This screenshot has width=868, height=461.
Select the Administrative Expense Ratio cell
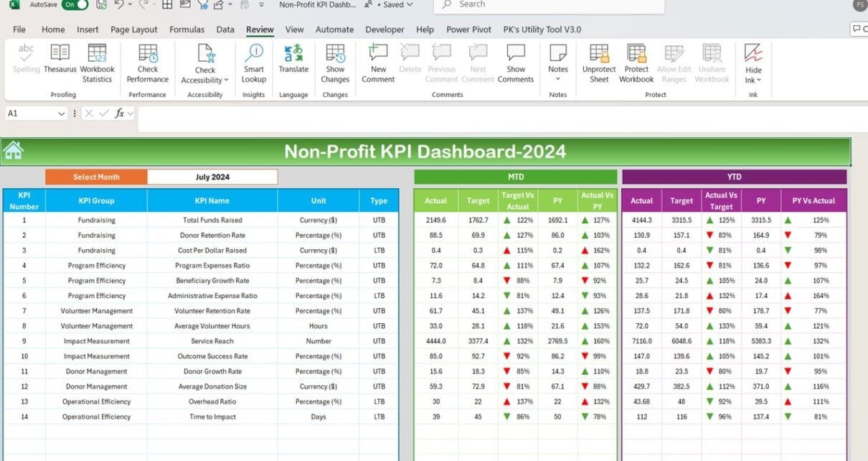(x=212, y=296)
